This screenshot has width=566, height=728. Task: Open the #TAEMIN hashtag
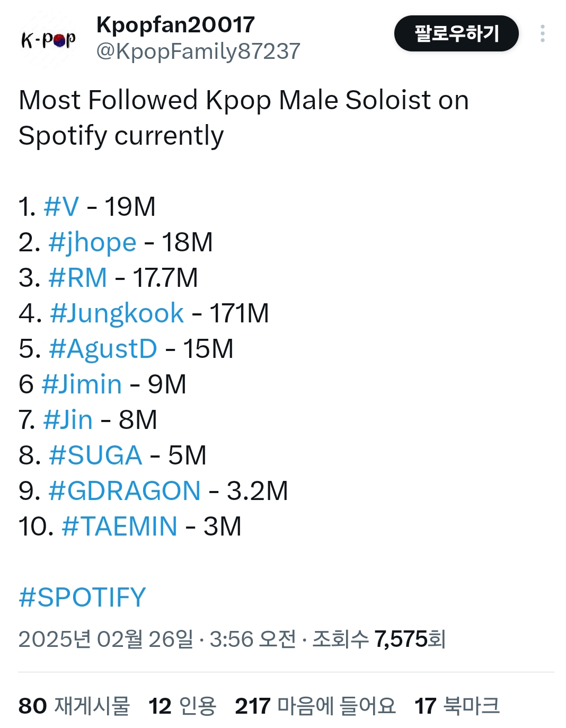(x=119, y=527)
